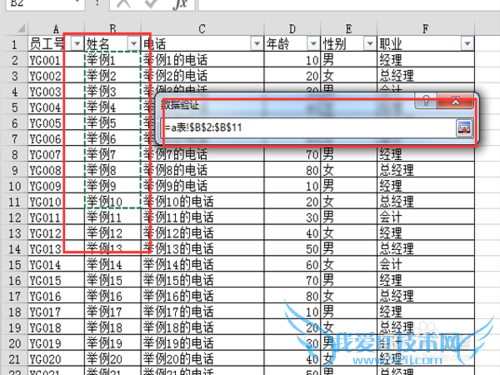This screenshot has width=500, height=375.
Task: Click gender cell 男 in row 8
Action: (x=349, y=155)
